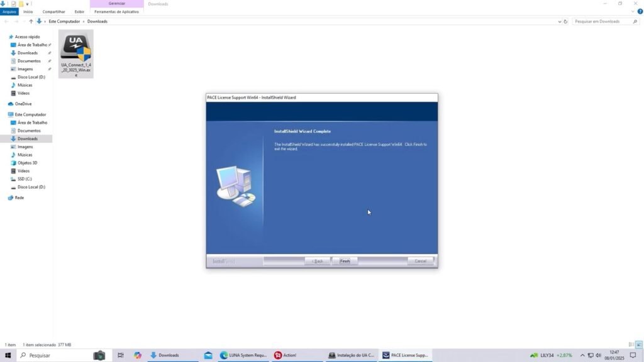
Task: Click the refresh button beside address bar
Action: point(565,21)
